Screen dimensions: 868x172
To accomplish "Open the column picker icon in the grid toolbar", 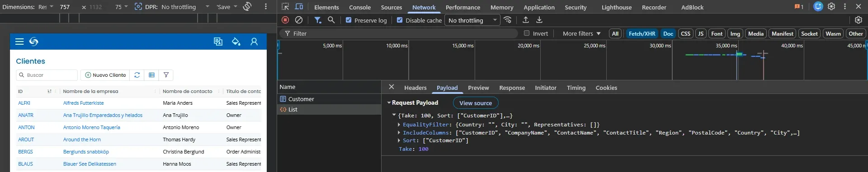I will [152, 75].
